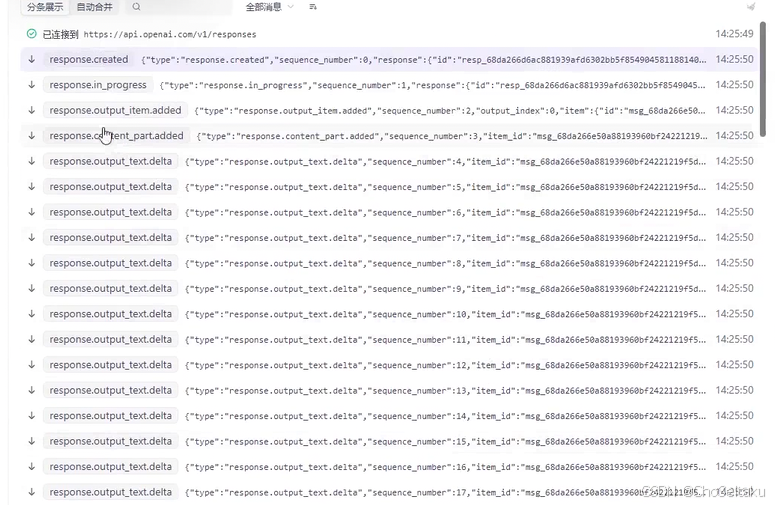Switch to the 自动合并 tab
This screenshot has width=775, height=505.
click(x=94, y=7)
